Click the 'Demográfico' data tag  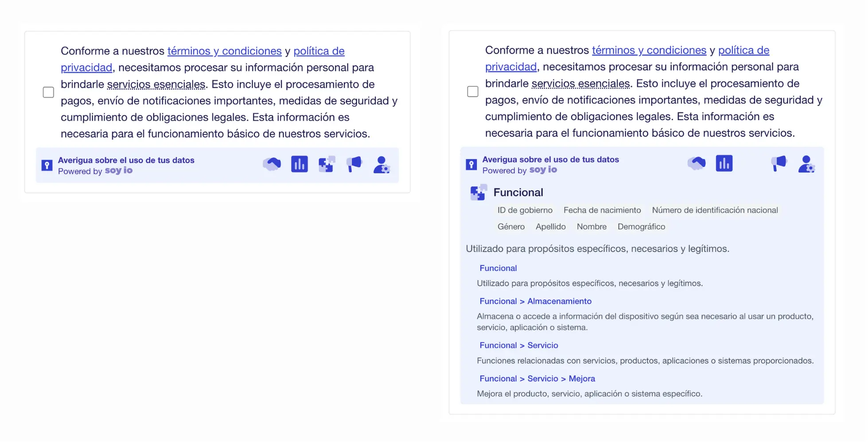point(641,227)
